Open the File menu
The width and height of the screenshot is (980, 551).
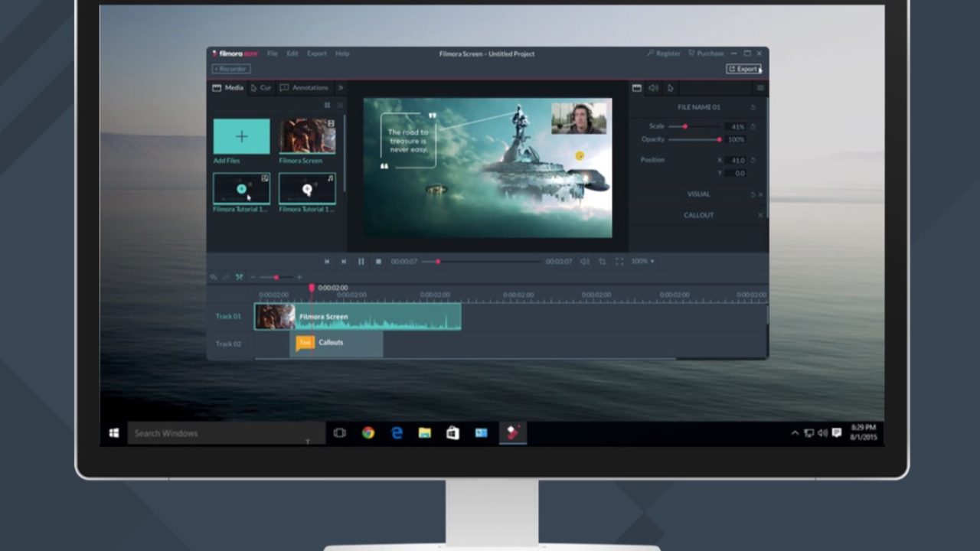[x=273, y=54]
